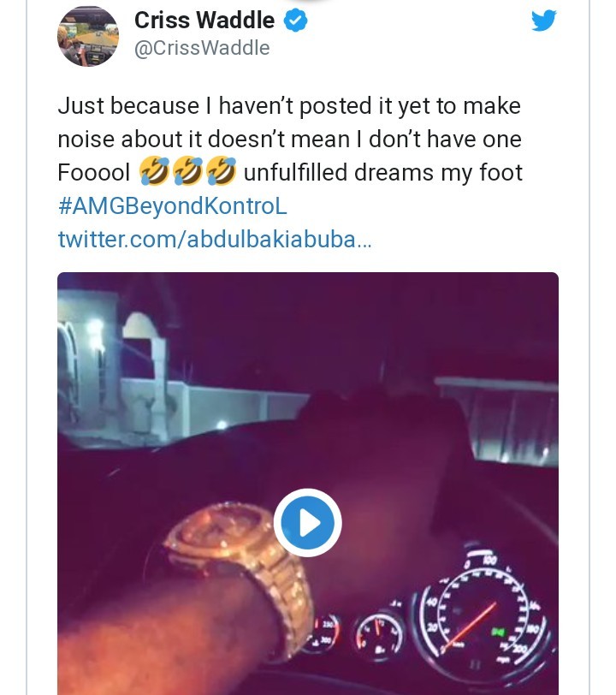Open the #AMGBeyondKontroL hashtag
Image resolution: width=616 pixels, height=695 pixels.
[172, 205]
